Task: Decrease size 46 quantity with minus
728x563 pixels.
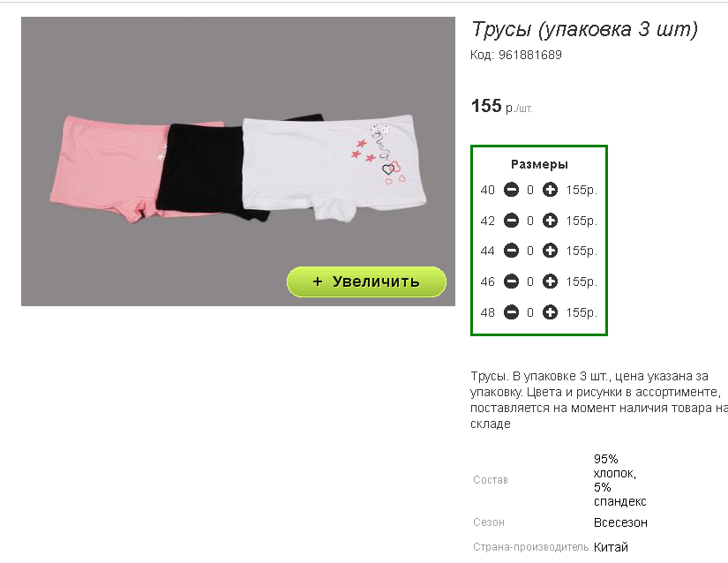Action: coord(511,281)
